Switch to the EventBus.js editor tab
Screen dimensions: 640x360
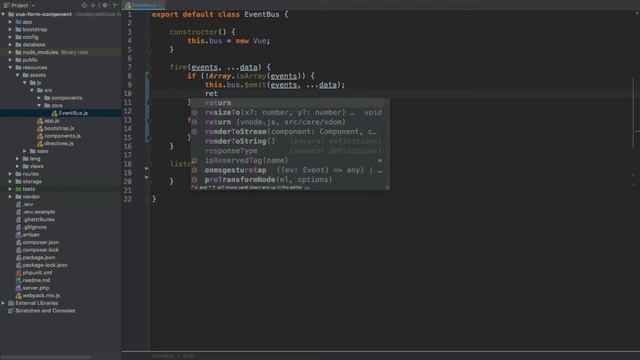144,5
